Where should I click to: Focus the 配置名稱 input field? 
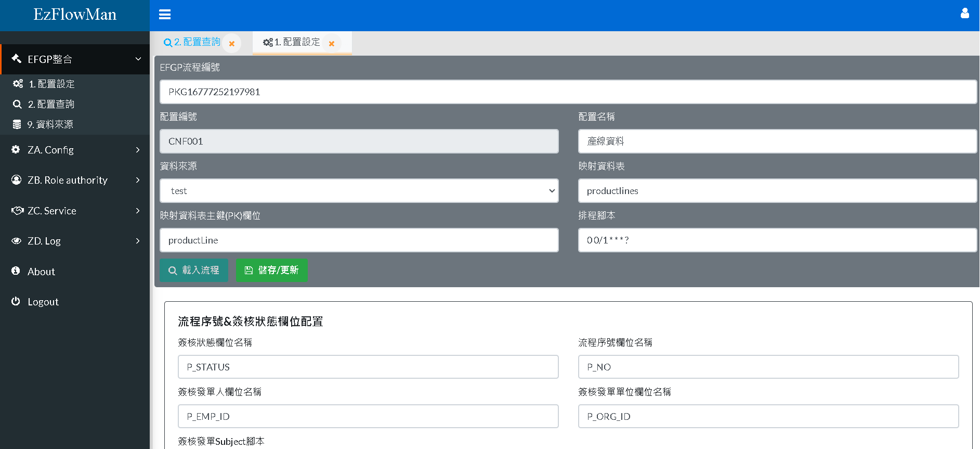(x=778, y=141)
